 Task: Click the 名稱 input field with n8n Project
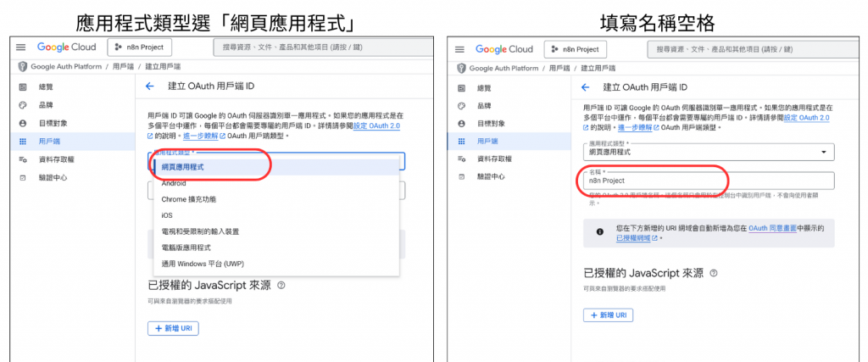click(x=709, y=181)
